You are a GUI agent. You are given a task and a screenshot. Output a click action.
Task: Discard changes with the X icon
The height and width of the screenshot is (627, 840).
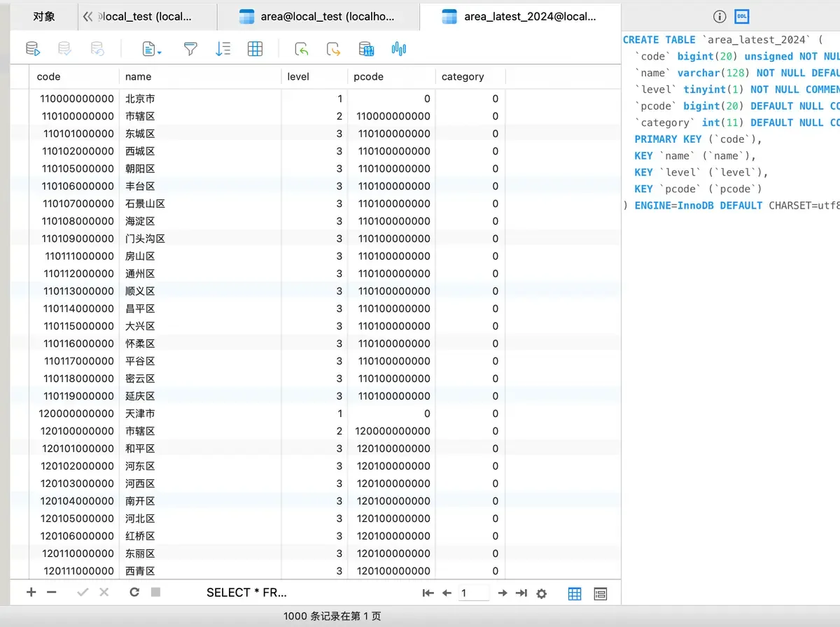point(104,592)
